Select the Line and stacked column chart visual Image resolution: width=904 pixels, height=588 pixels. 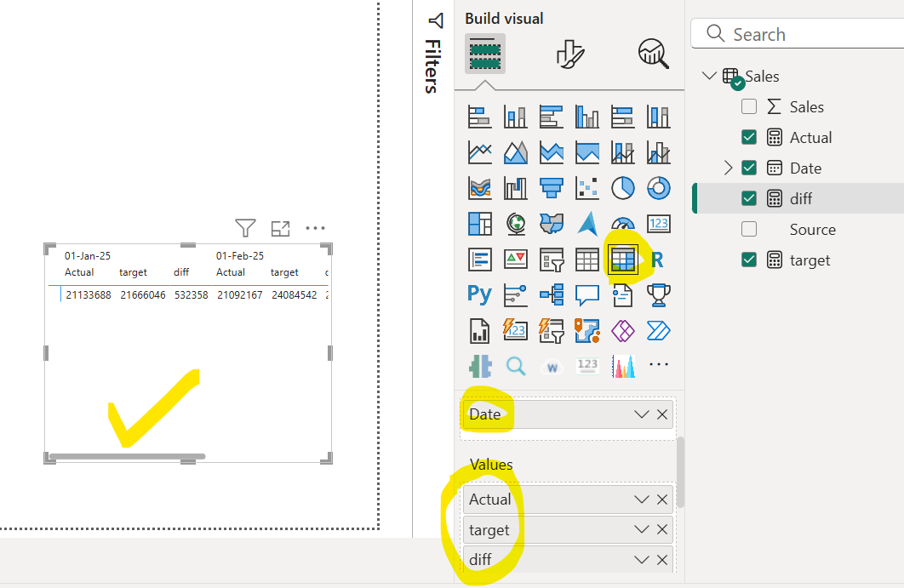[622, 153]
